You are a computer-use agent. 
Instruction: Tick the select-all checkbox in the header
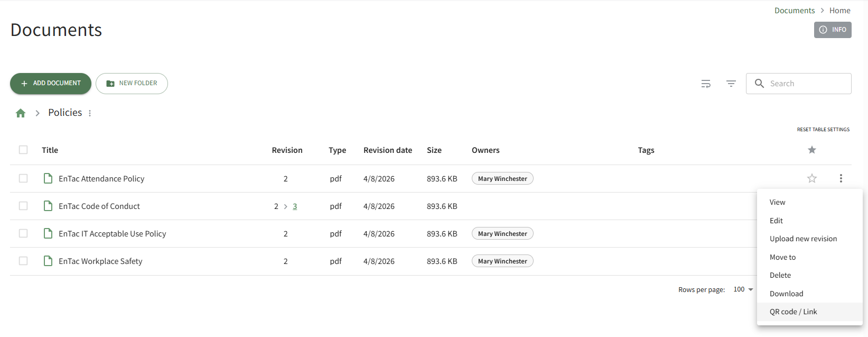point(23,150)
